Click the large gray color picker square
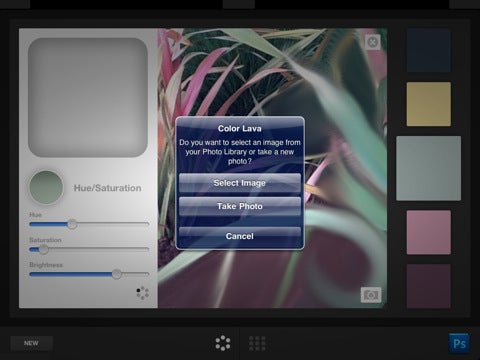 point(88,97)
